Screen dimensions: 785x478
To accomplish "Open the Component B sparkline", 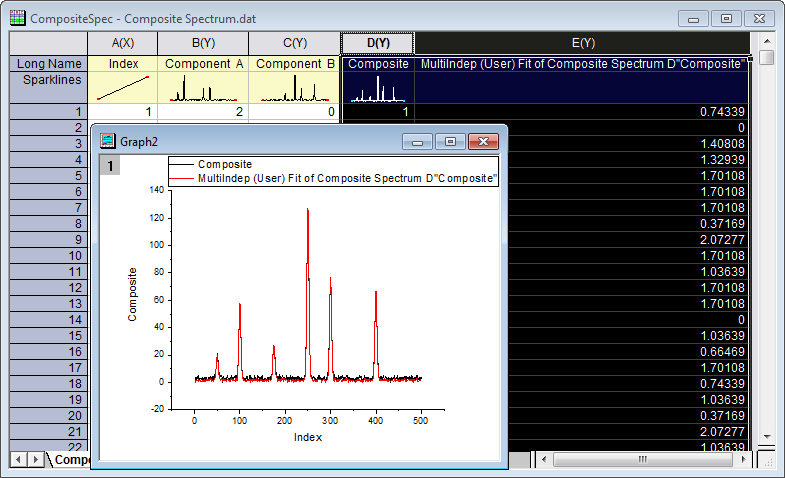I will tap(294, 89).
